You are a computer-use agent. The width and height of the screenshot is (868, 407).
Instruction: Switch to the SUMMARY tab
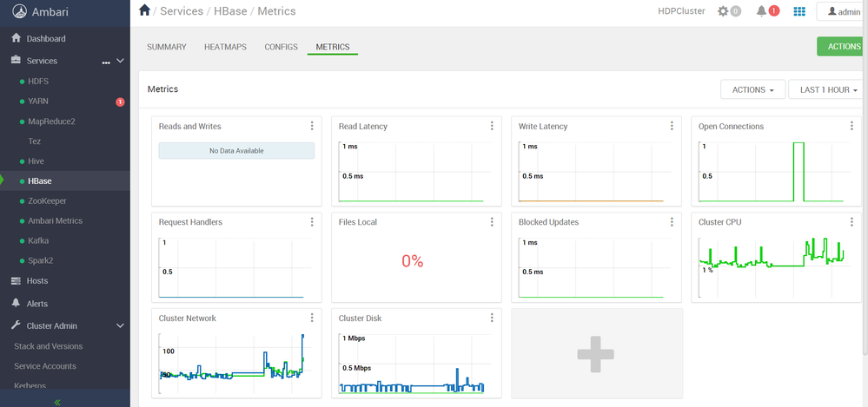click(x=167, y=47)
